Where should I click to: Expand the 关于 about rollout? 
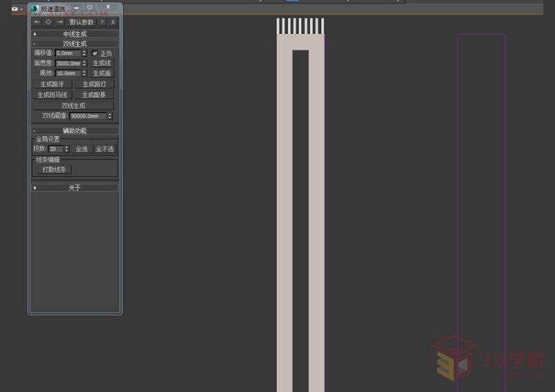(75, 188)
